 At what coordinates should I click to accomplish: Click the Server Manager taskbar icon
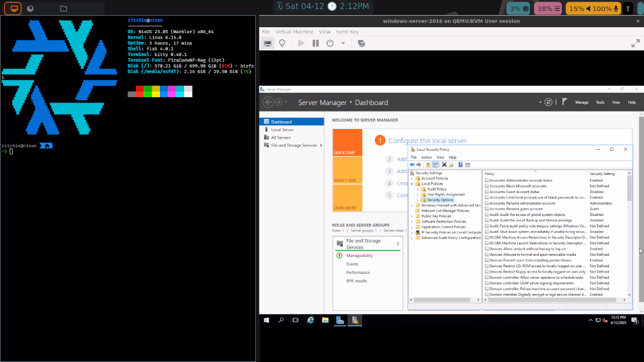pyautogui.click(x=340, y=320)
